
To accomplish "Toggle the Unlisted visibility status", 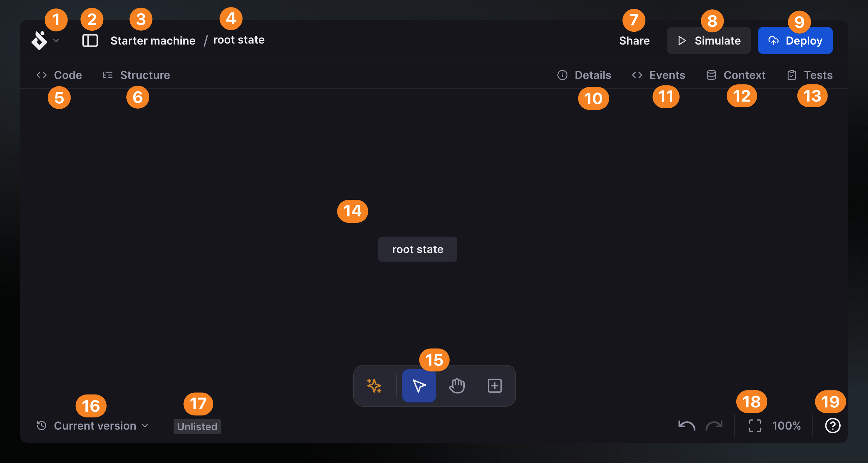I will pyautogui.click(x=197, y=426).
